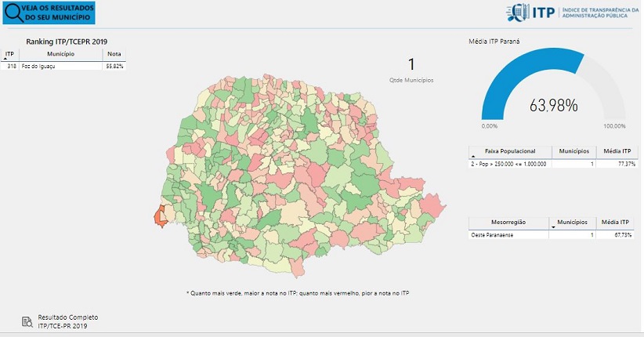Screen dimensions: 644x337
Task: Click the Qtde Municípios card value
Action: (411, 65)
